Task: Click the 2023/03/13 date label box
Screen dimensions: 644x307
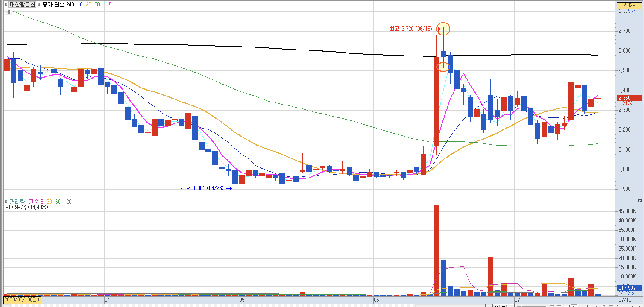Action: 22,300
